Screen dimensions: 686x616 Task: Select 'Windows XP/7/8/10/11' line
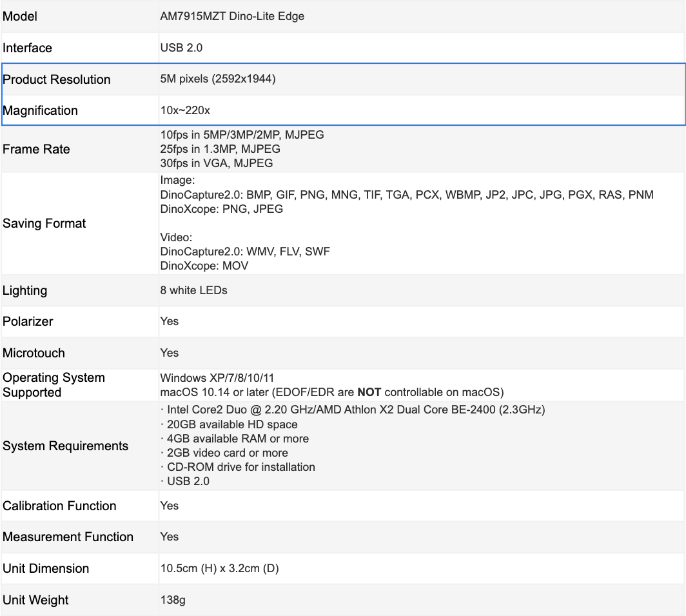click(x=217, y=378)
